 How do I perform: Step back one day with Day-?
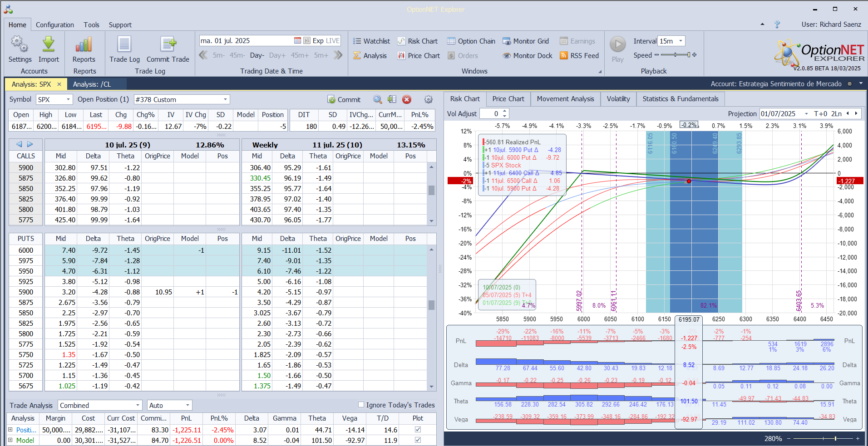(257, 55)
